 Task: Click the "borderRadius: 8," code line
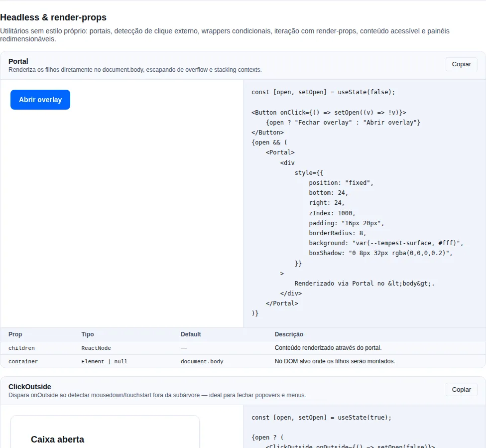pos(338,233)
